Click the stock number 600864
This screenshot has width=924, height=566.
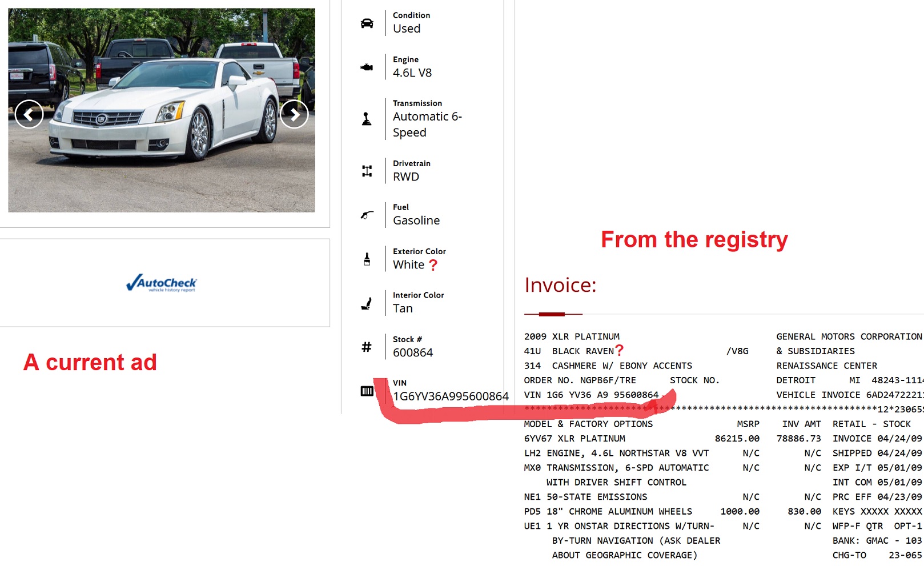click(x=413, y=353)
